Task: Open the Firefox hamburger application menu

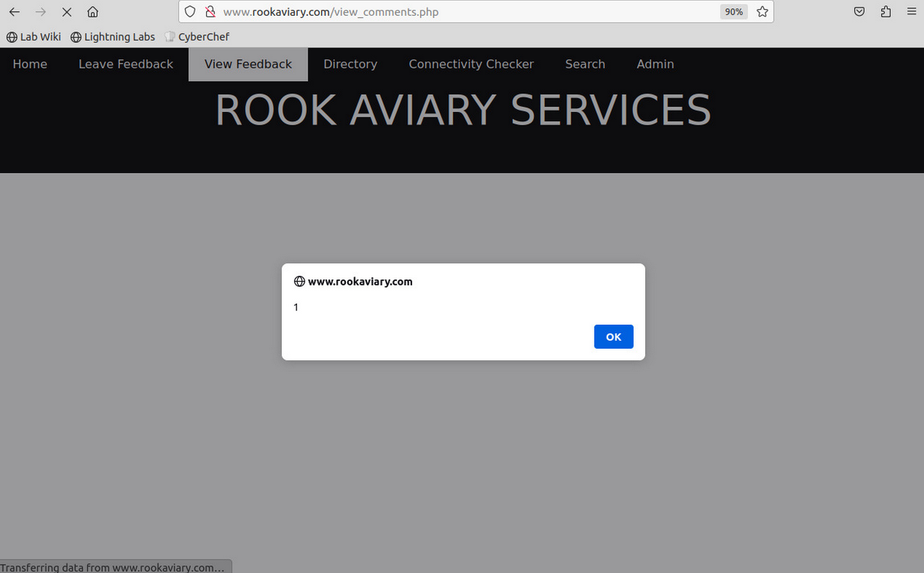Action: (911, 12)
